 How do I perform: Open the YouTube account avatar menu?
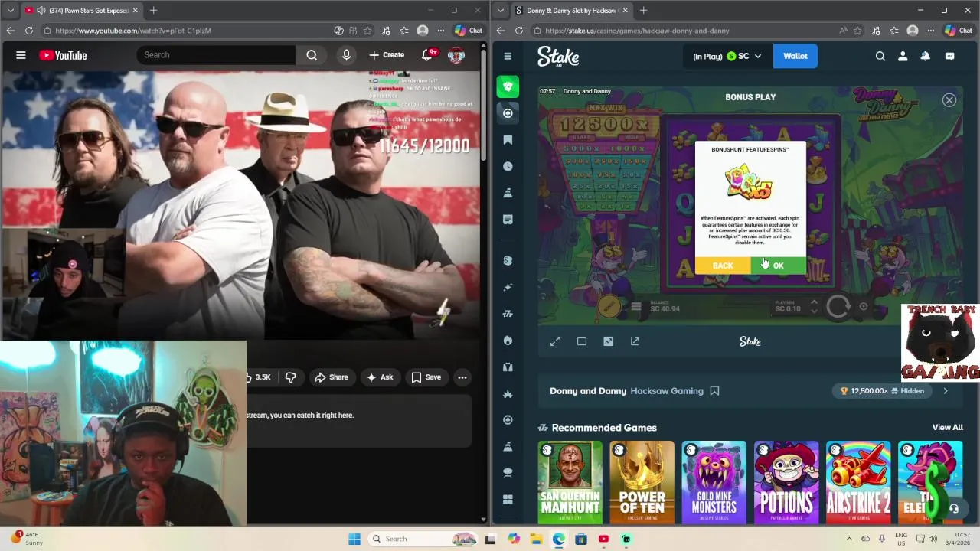(x=456, y=55)
